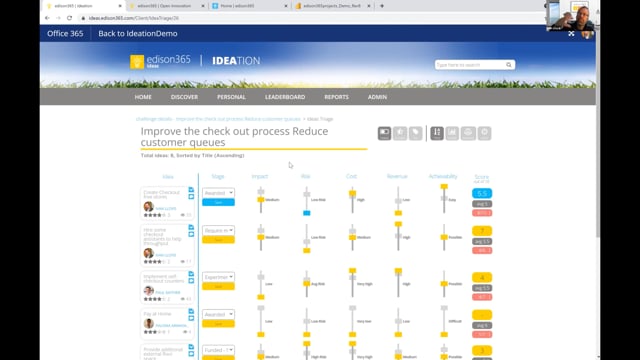
Task: Sort by the Score column header
Action: tap(482, 177)
